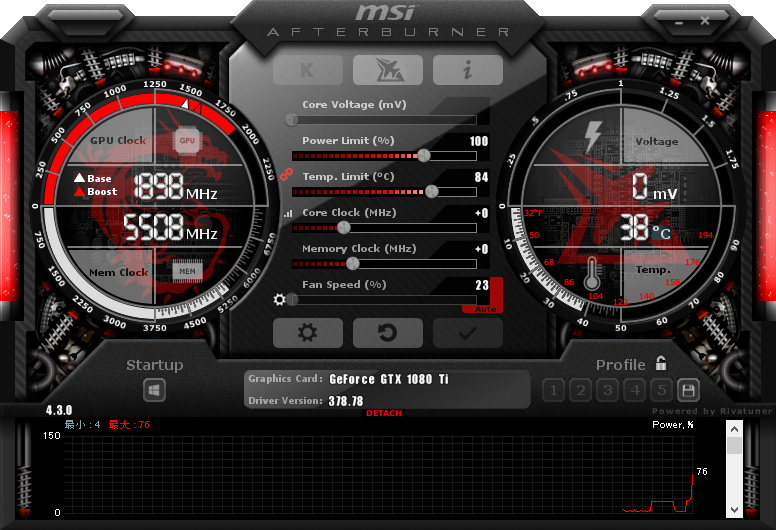Click the Temp. Limit value 84

click(x=481, y=177)
